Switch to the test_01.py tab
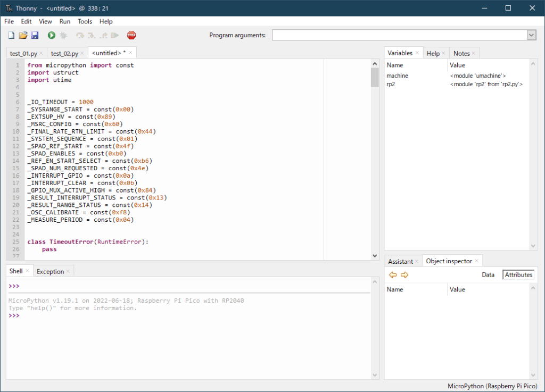Screen dimensions: 545x392 [x=24, y=53]
